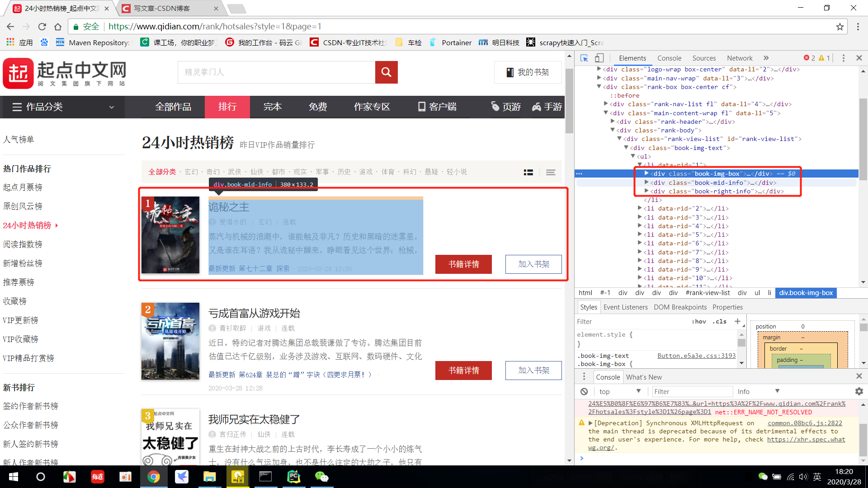Screen dimensions: 868x488
Task: Expand the li element with data-rid="2"
Action: 640,208
